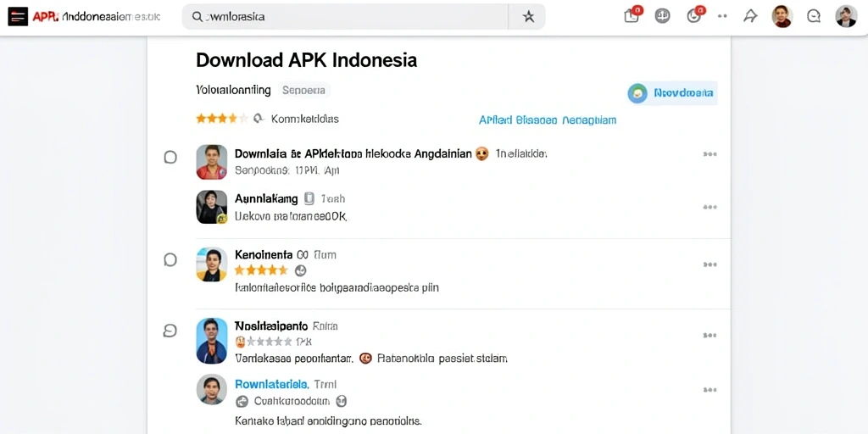
Task: Click the share icon before 'Coahkeroodoim'
Action: tap(242, 401)
